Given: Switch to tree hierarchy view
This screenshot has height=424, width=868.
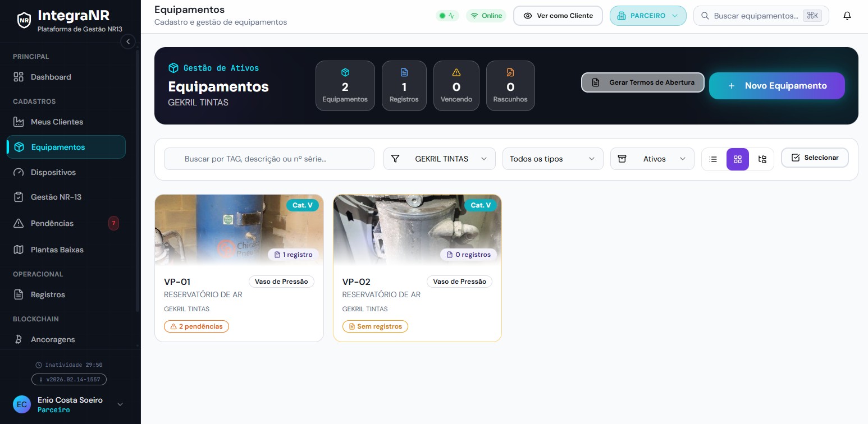Looking at the screenshot, I should coord(762,159).
